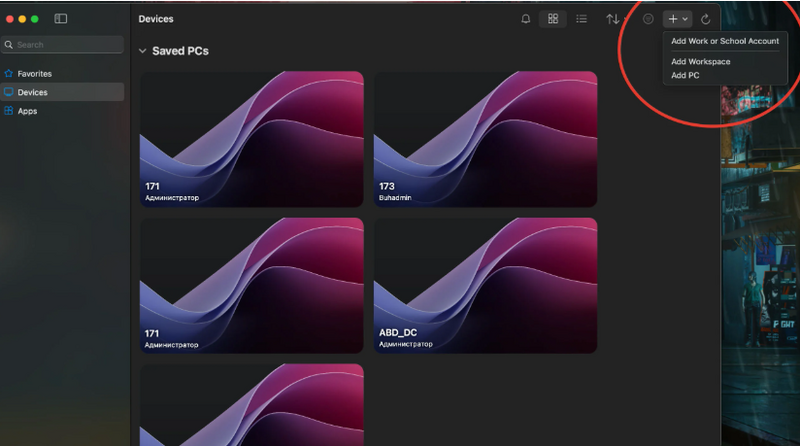Open Favorites in the sidebar
This screenshot has height=446, width=800.
pos(62,73)
